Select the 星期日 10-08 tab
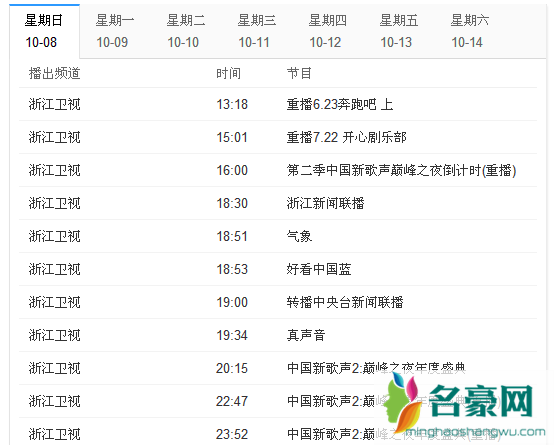 click(x=44, y=31)
